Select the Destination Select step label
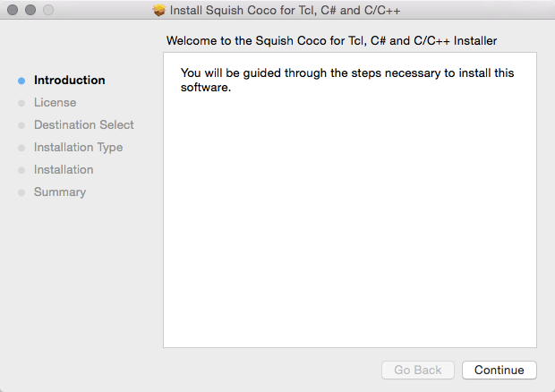 83,124
